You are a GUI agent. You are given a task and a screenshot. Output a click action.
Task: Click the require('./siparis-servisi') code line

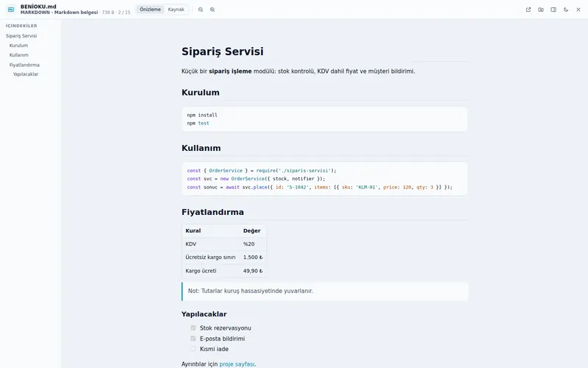[x=262, y=171]
